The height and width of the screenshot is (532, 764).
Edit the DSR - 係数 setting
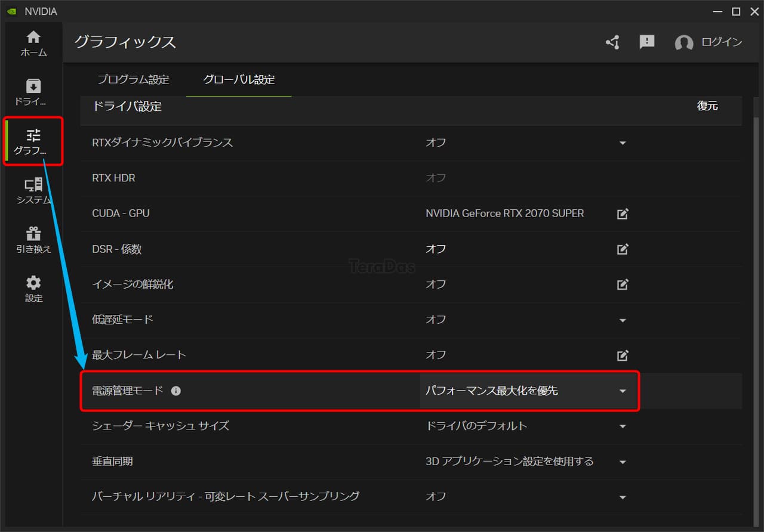pyautogui.click(x=623, y=249)
